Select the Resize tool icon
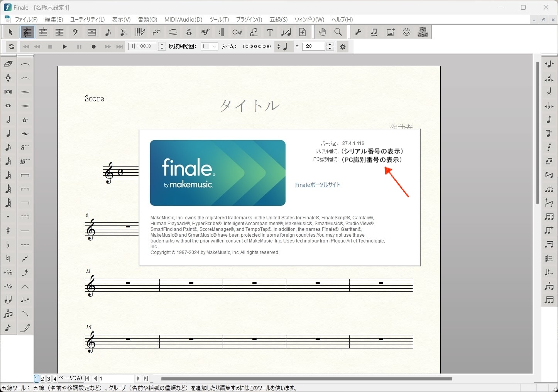Screen dimensions: 558x392 coord(286,32)
